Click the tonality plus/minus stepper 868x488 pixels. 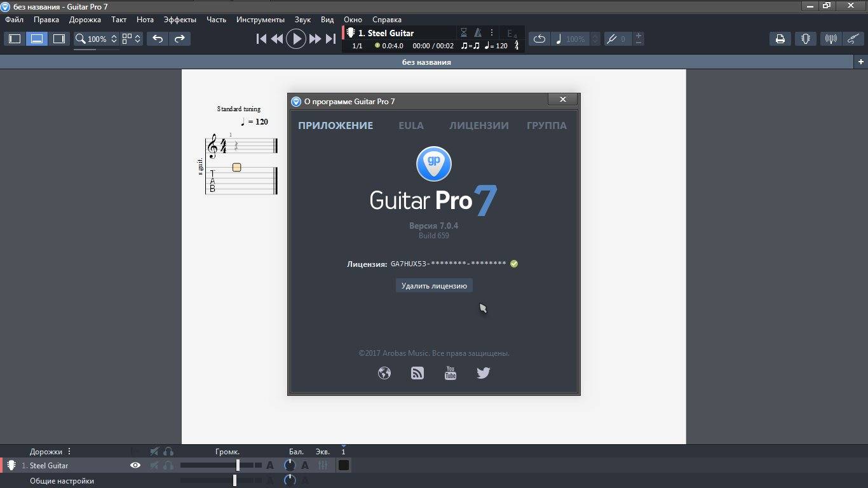click(x=639, y=39)
